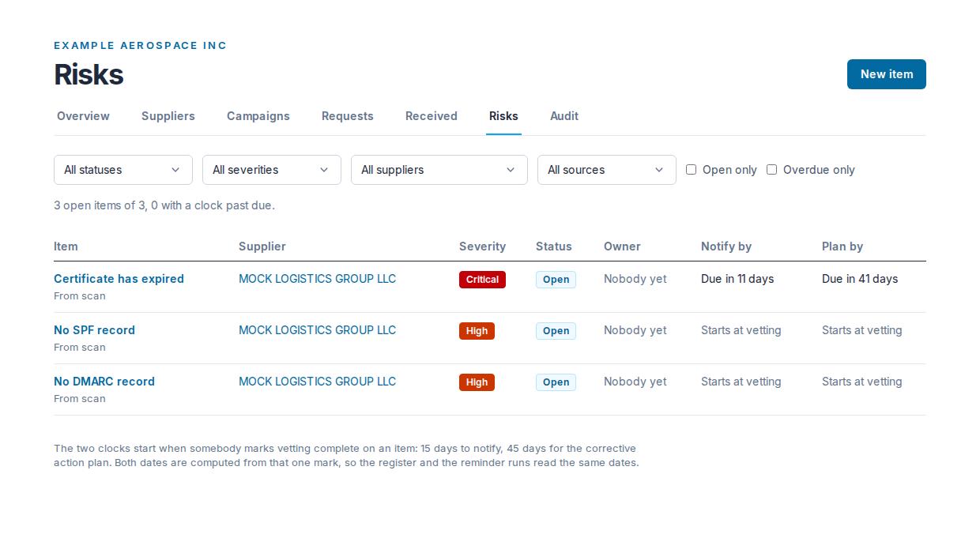This screenshot has width=980, height=553.
Task: Click Nobody yet in Certificate has expired row
Action: coord(635,279)
